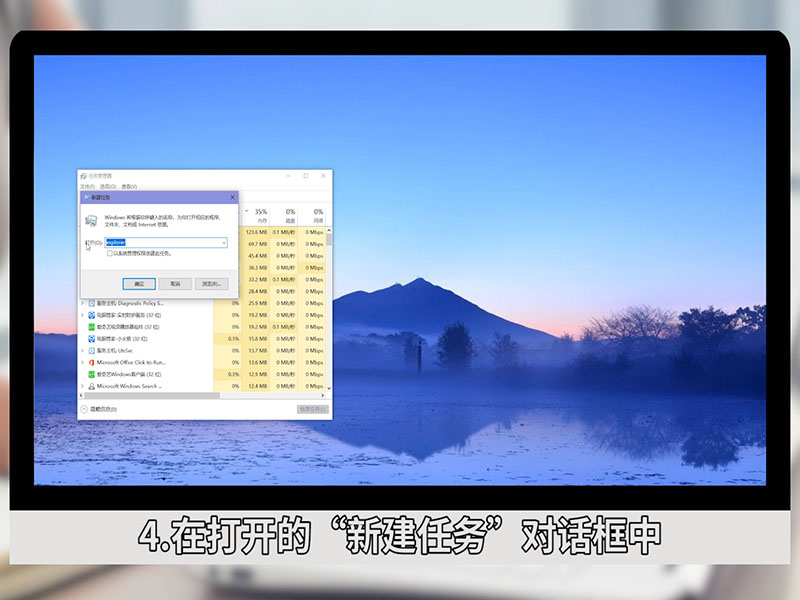Screen dimensions: 800x600
Task: Click the scroll left arrow of horizontal scrollbar
Action: pos(82,395)
